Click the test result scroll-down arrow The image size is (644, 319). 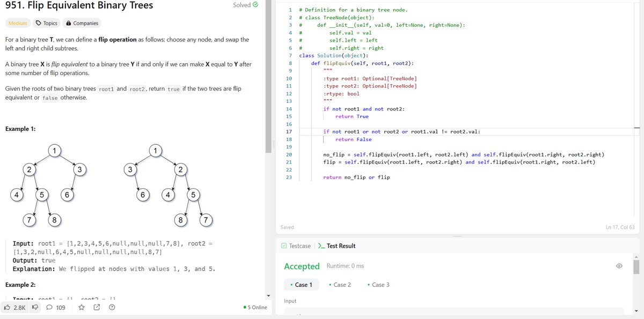636,311
